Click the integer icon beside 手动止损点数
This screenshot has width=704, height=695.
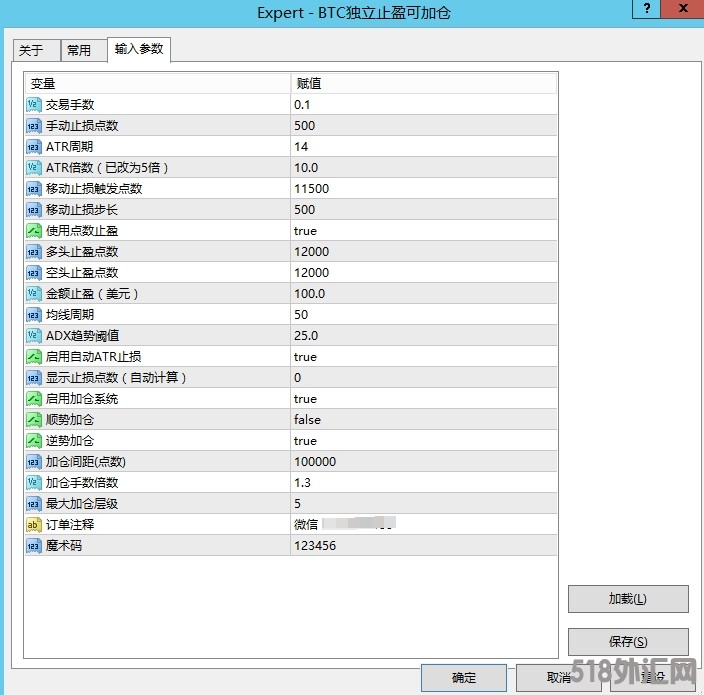tap(34, 126)
